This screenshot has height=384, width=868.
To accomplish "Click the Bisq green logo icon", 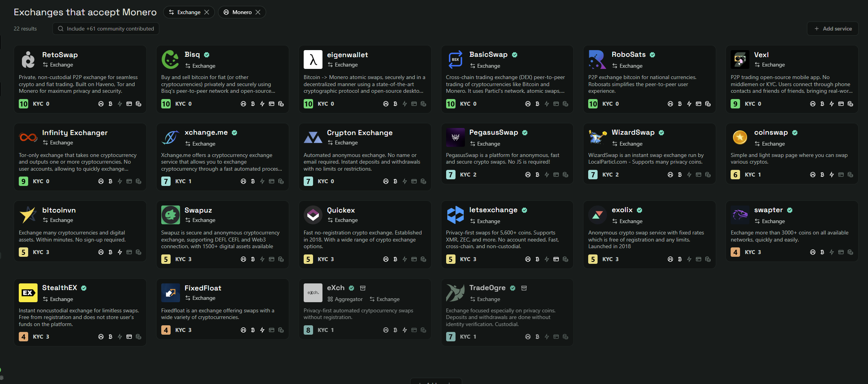I will coord(170,59).
